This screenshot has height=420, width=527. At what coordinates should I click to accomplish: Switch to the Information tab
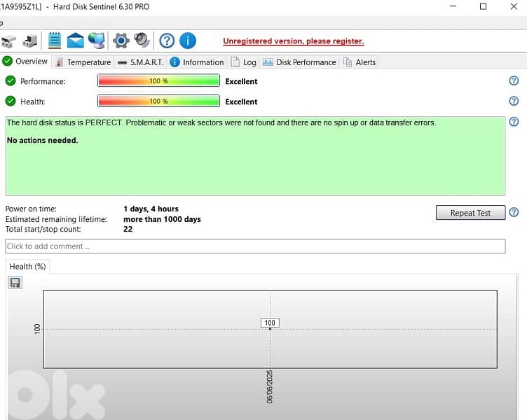pos(197,62)
